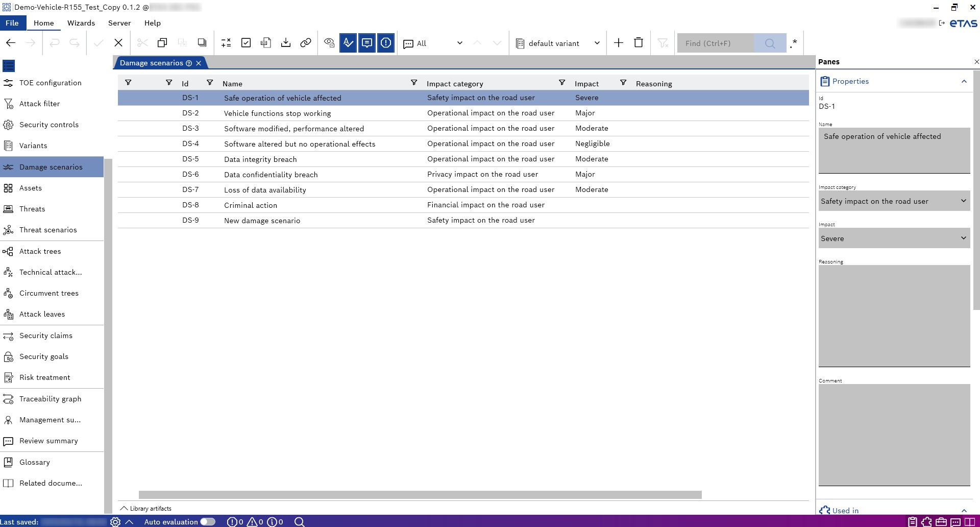Screen dimensions: 980x527
Task: Click the export to PDF icon
Action: (265, 43)
